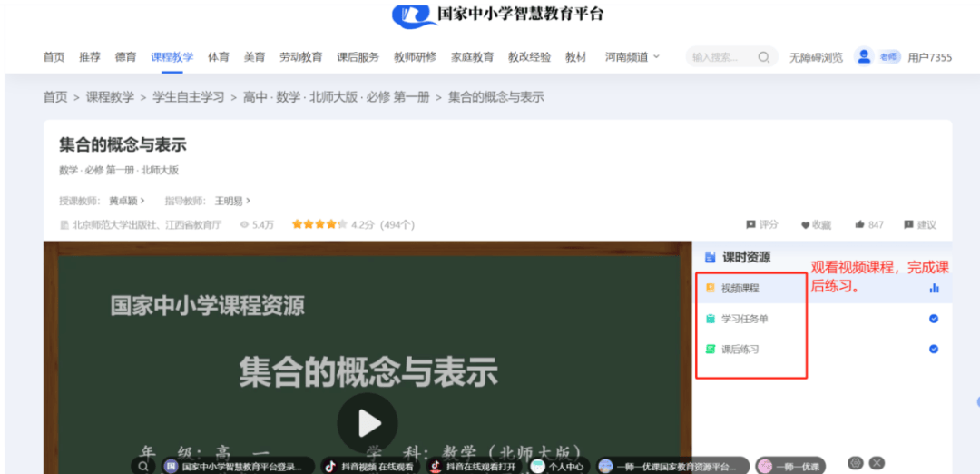Click 集合的概念与表示 in the breadcrumb

point(496,97)
